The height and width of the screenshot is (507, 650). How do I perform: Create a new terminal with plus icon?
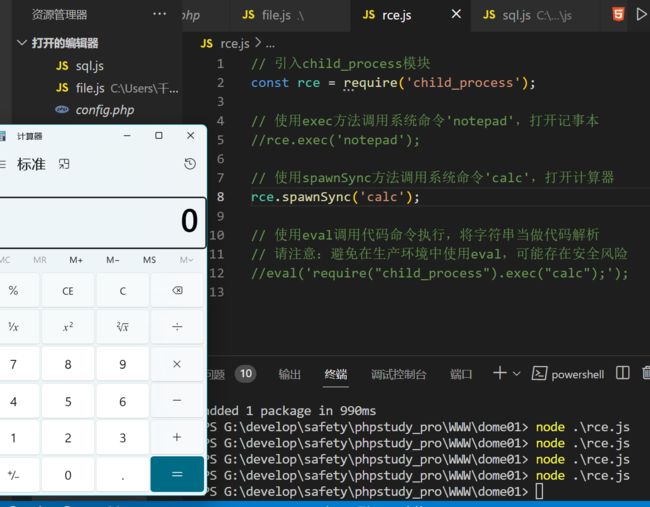pyautogui.click(x=500, y=373)
